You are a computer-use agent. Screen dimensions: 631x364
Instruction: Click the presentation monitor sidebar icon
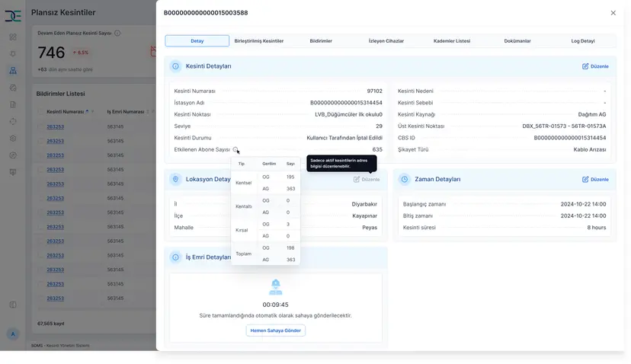[13, 172]
